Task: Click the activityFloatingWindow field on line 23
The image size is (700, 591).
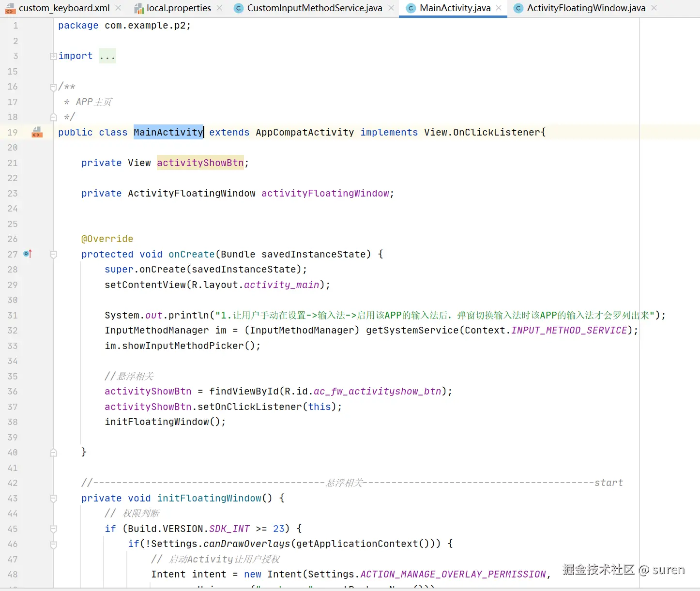Action: (325, 193)
